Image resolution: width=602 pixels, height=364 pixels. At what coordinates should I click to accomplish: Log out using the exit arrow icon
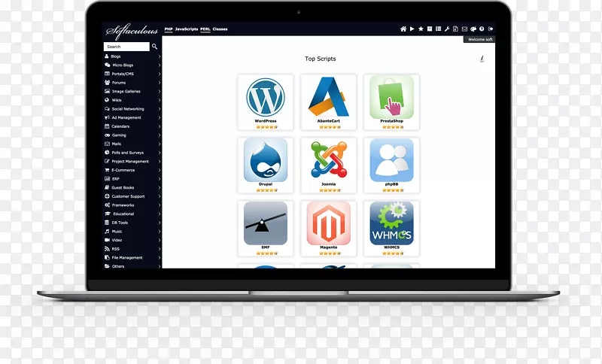491,29
